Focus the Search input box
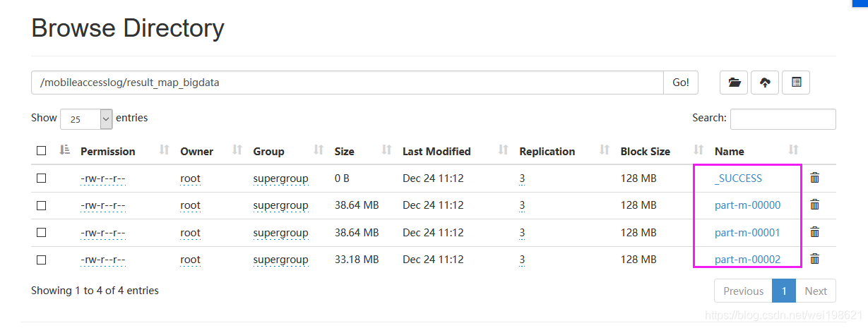Screen dimensions: 868x328 [783, 119]
